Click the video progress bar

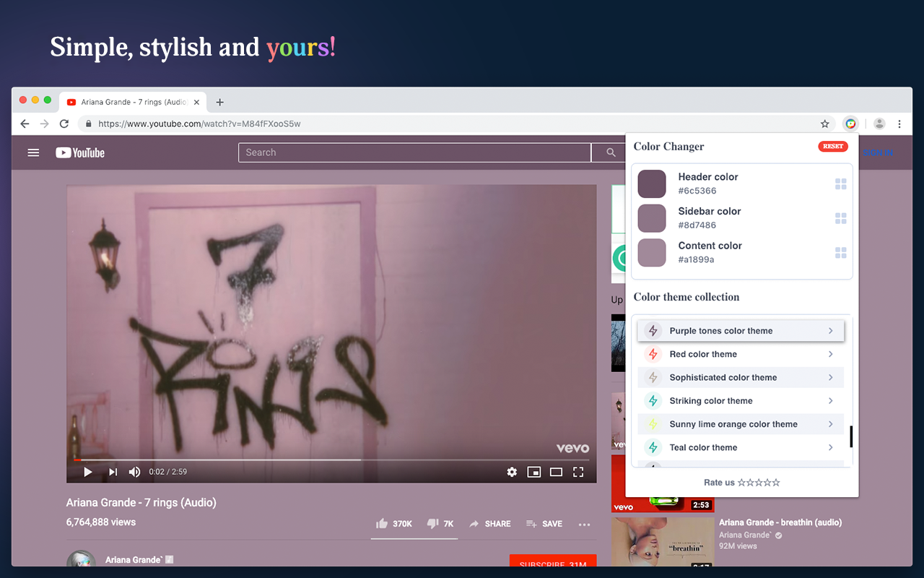click(331, 460)
